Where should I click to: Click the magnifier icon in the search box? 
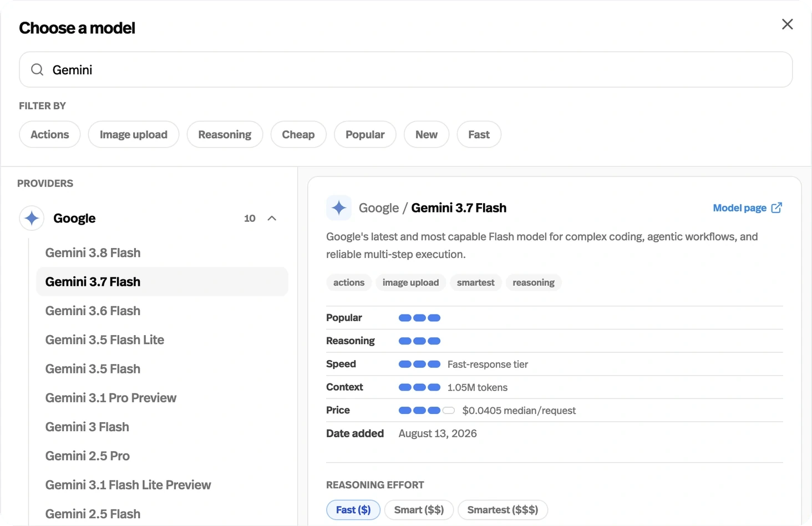pos(37,69)
